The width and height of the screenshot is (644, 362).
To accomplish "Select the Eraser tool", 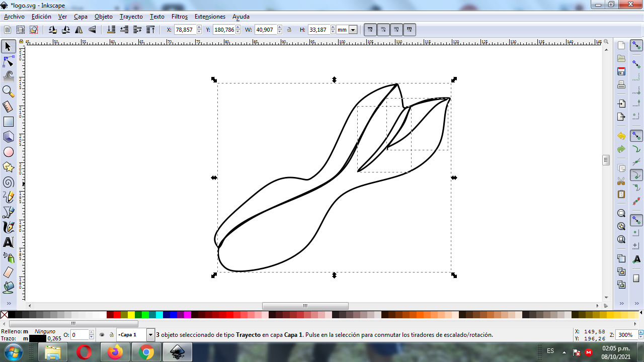I will click(x=8, y=273).
